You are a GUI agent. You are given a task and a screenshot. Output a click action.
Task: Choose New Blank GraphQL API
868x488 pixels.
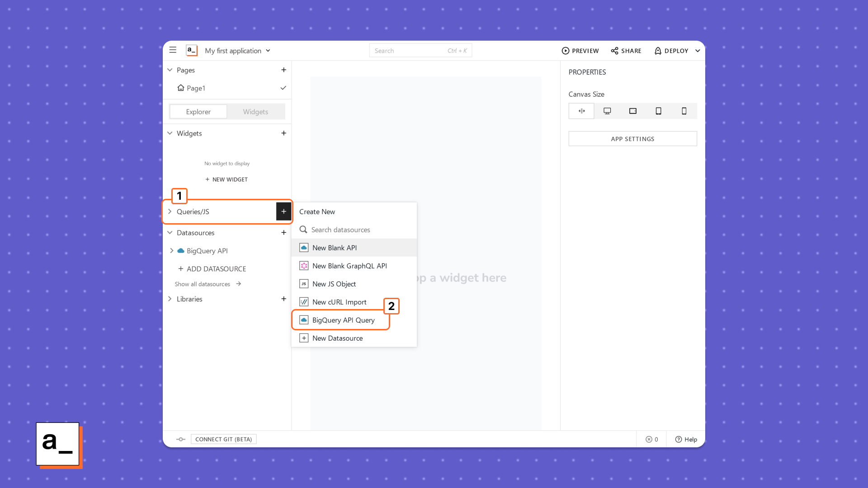point(354,266)
